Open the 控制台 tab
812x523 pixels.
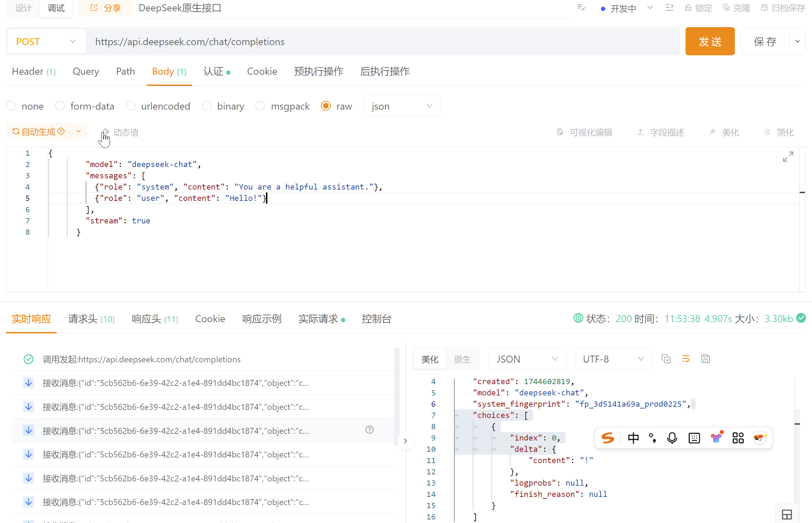tap(377, 319)
